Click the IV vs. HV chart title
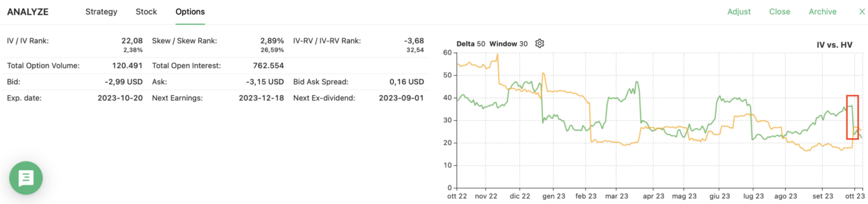Image resolution: width=868 pixels, height=204 pixels. coord(834,45)
